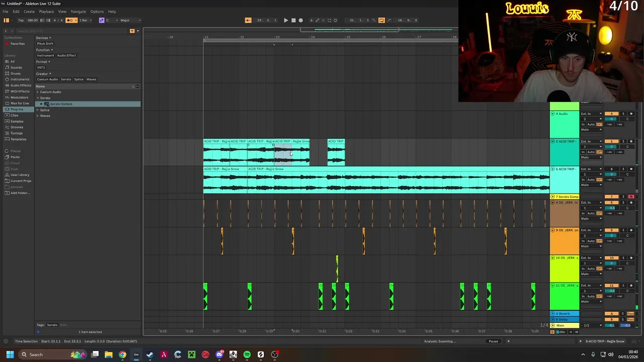
Task: Open 4 Audio Ext. In input dropdown
Action: click(592, 114)
